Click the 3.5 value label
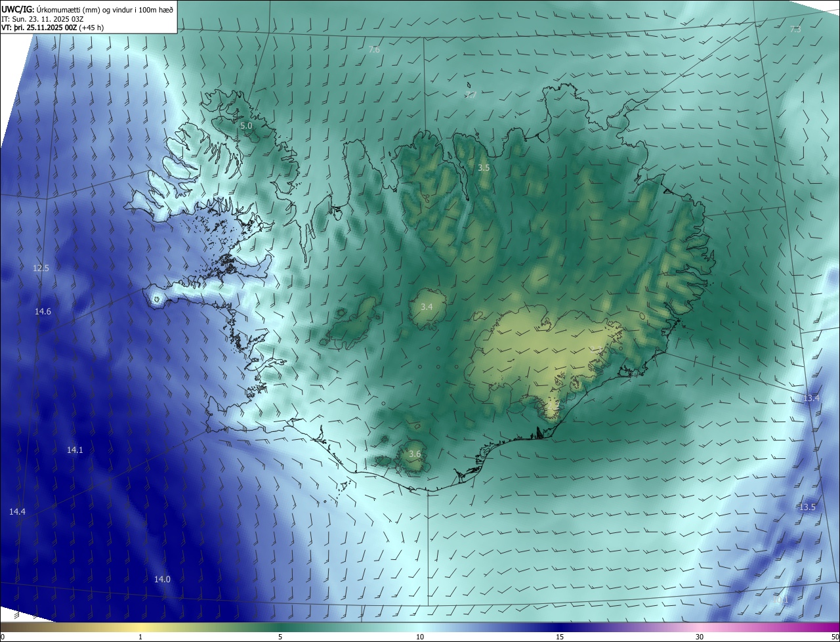Image resolution: width=840 pixels, height=642 pixels. 484,168
